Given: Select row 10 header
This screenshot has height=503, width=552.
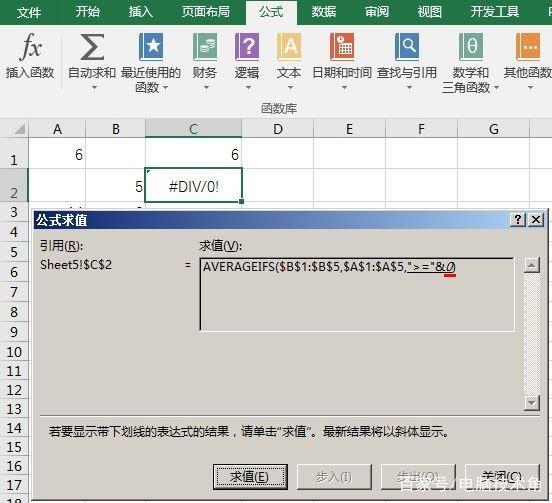Looking at the screenshot, I should pos(14,352).
